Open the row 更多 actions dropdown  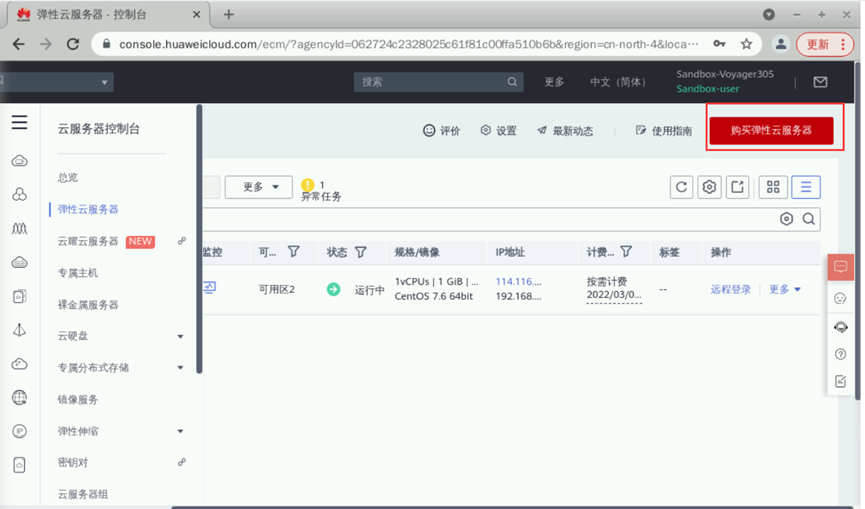tap(784, 290)
